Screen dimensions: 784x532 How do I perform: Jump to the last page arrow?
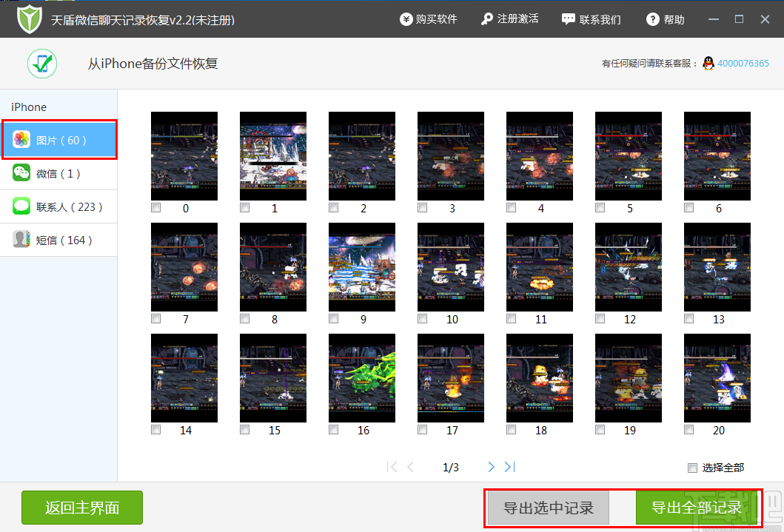coord(509,467)
